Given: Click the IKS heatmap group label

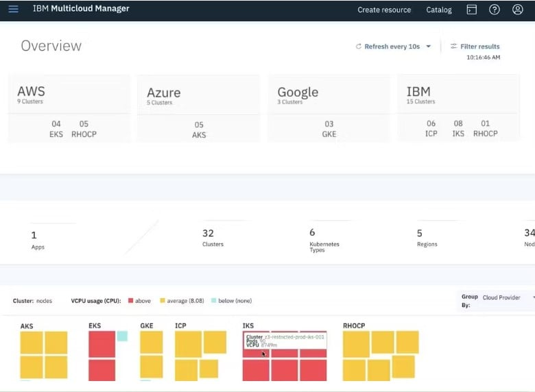Looking at the screenshot, I should coord(248,326).
